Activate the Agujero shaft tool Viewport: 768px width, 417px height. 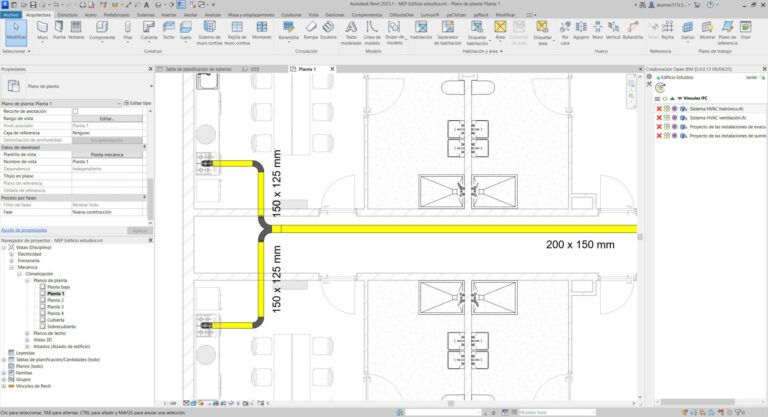coord(581,30)
